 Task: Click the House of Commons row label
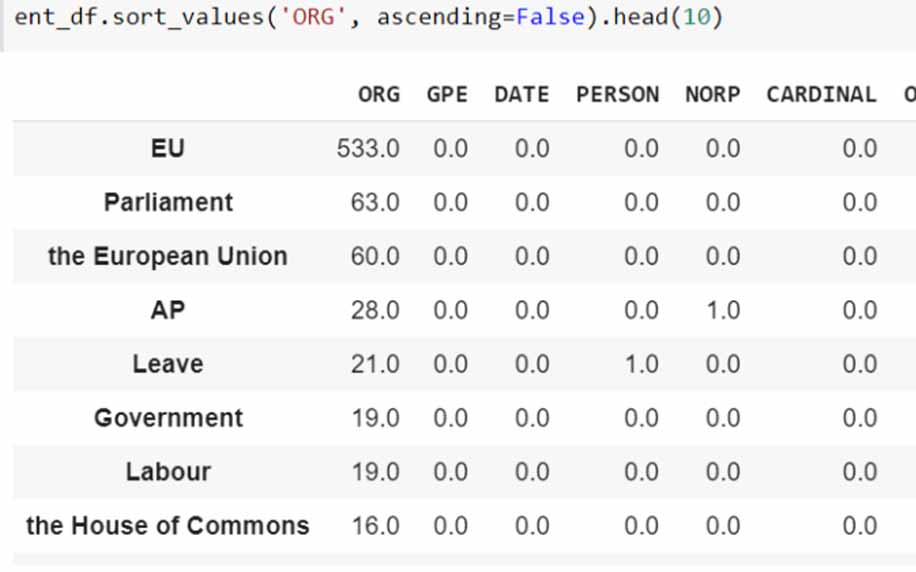pos(168,526)
